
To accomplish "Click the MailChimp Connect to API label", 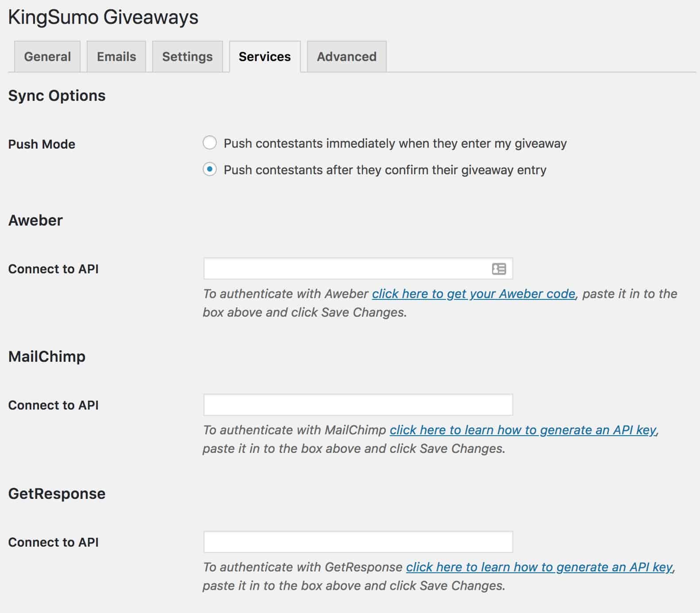I will pyautogui.click(x=53, y=405).
